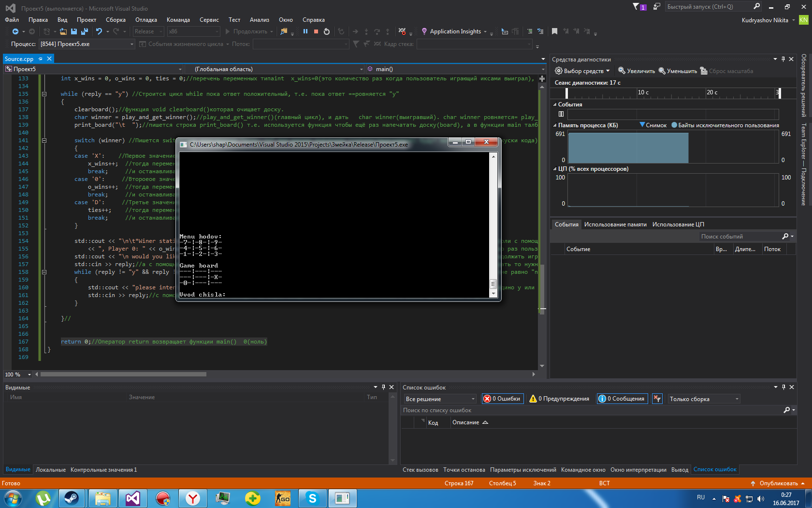Switch to the Стек вызовов tab

(x=420, y=470)
